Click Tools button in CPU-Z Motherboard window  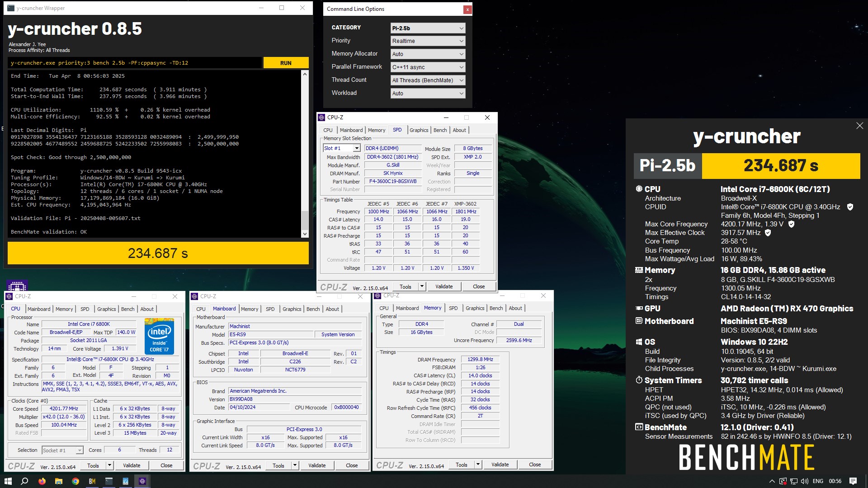point(278,465)
